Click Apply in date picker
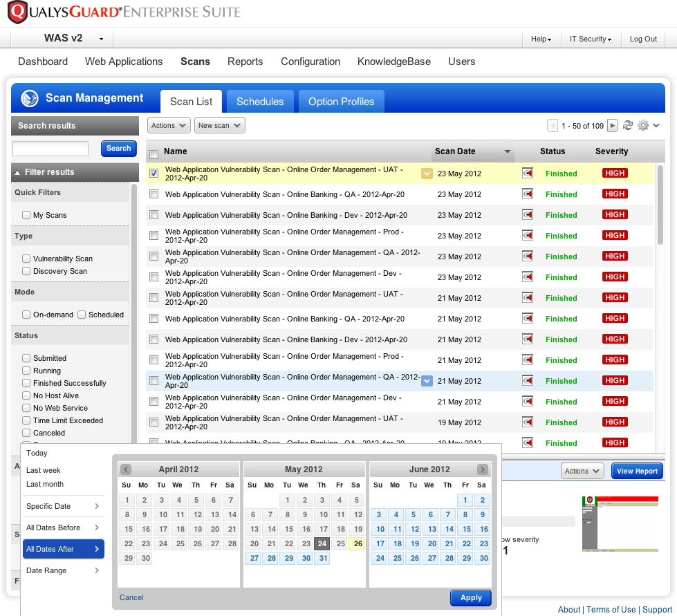This screenshot has height=616, width=677. [x=471, y=597]
